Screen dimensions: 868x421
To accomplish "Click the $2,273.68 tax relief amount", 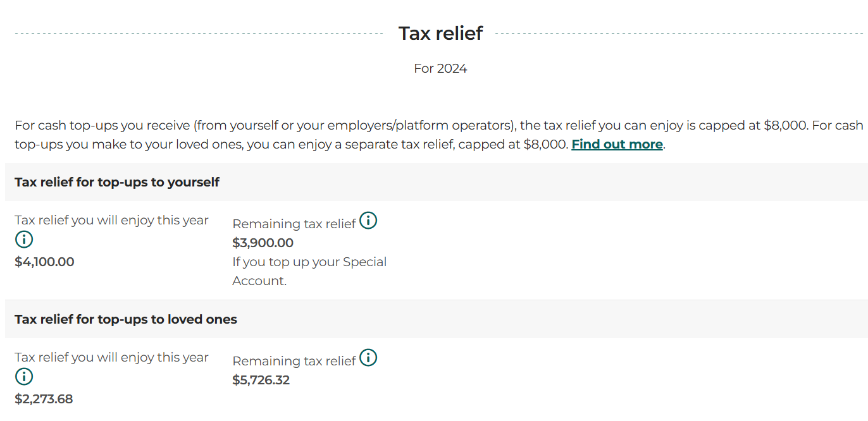I will coord(44,399).
